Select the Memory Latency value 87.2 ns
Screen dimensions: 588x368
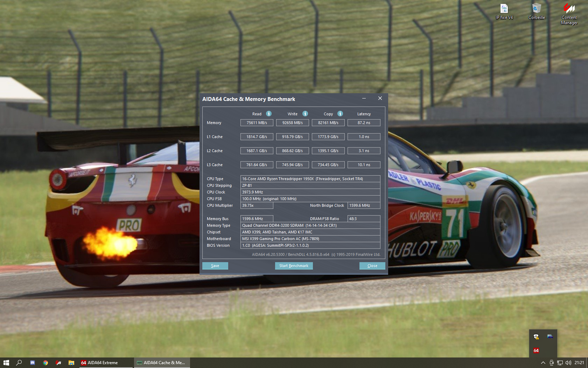tap(364, 123)
